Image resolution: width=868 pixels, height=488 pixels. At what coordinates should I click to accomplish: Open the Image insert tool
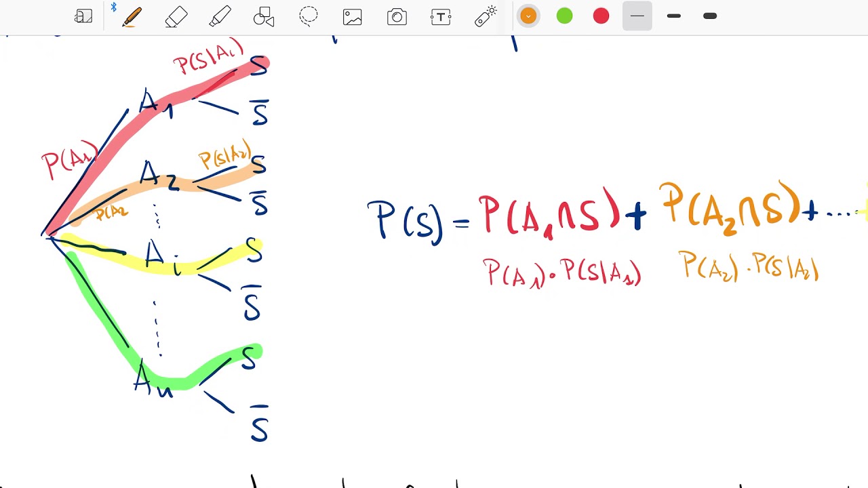353,17
